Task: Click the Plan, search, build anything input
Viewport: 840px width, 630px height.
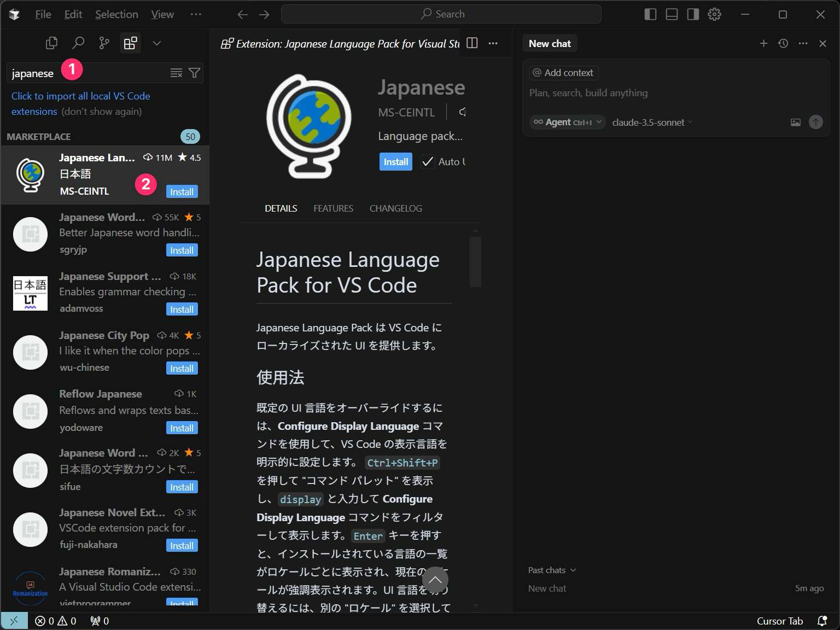Action: [x=676, y=93]
